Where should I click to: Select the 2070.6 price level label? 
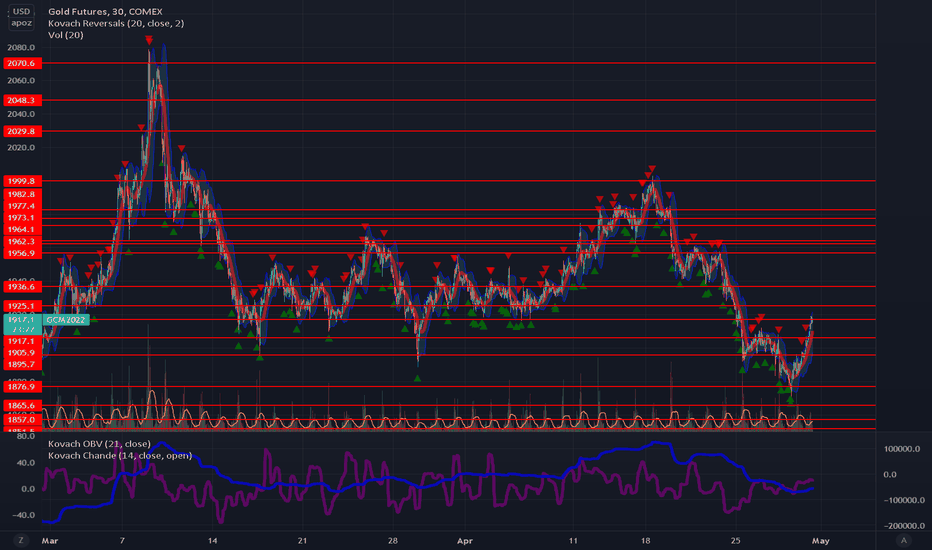[x=21, y=63]
